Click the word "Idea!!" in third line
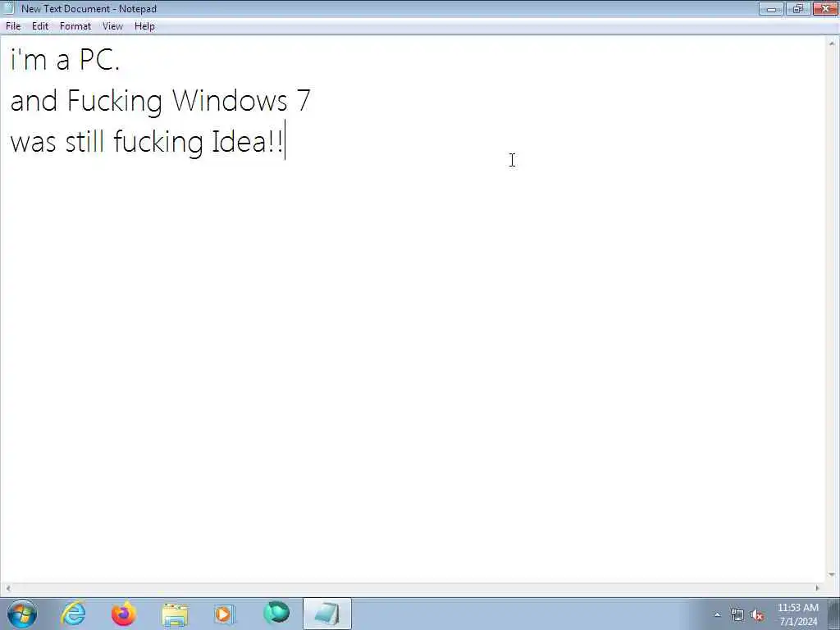840x630 pixels. pos(248,141)
